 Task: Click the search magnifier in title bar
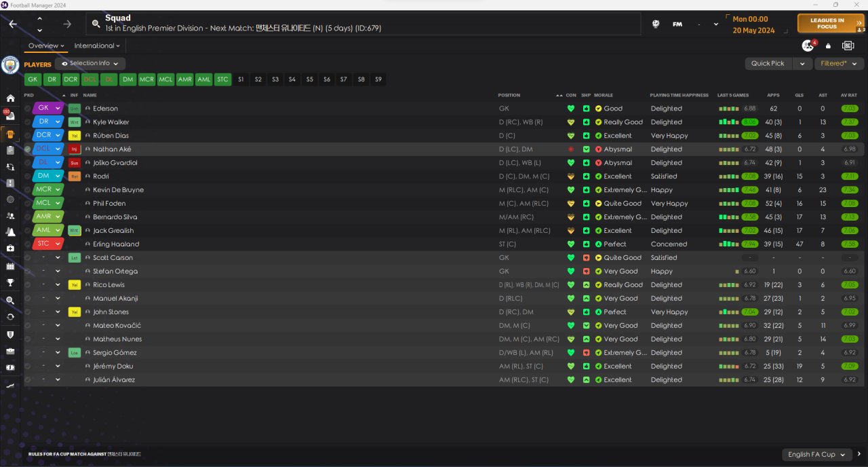coord(96,24)
